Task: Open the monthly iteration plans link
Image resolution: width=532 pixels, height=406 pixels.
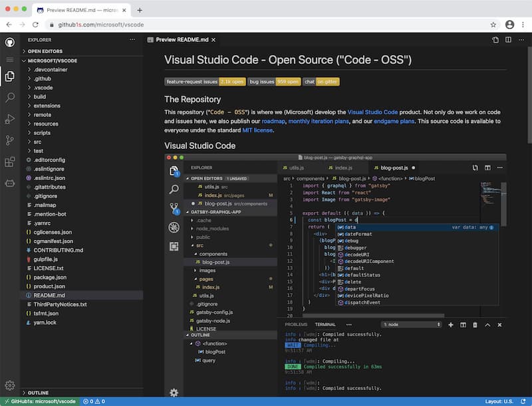Action: (x=319, y=121)
